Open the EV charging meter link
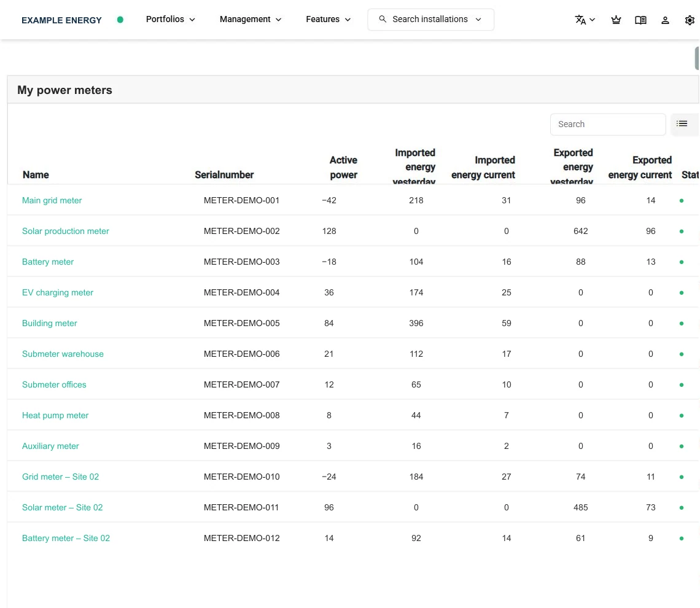700x608 pixels. tap(58, 293)
